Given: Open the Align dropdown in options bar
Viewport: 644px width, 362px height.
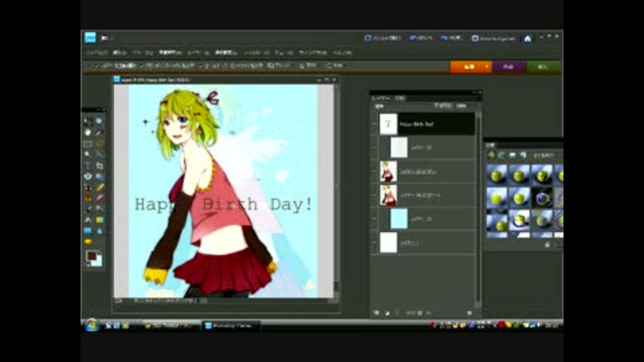Looking at the screenshot, I should (308, 66).
